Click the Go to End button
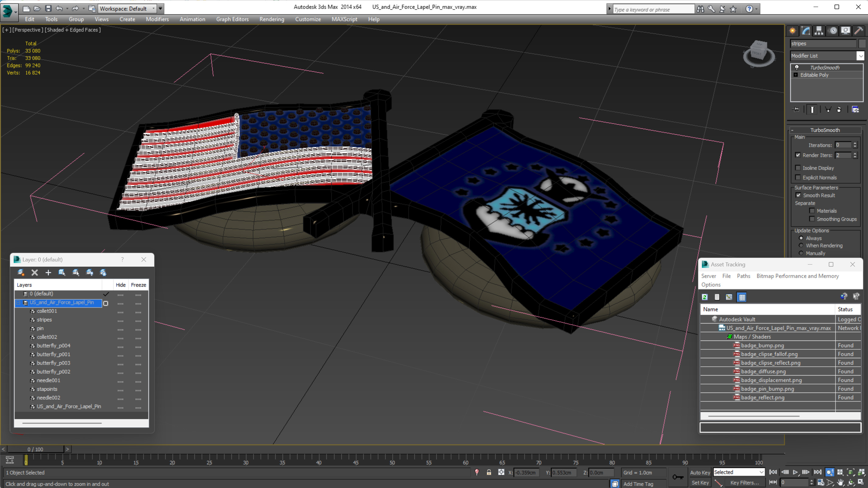 (817, 472)
